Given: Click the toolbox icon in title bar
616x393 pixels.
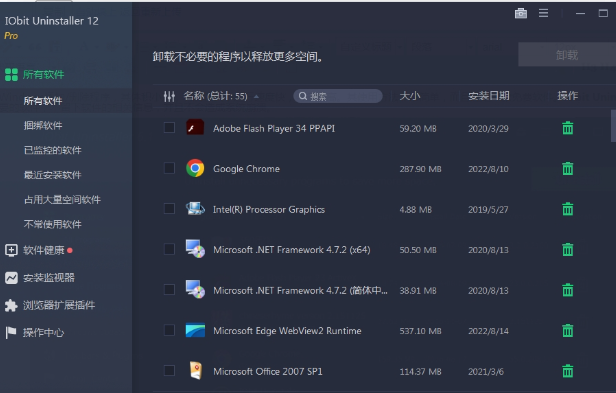Looking at the screenshot, I should click(x=521, y=13).
